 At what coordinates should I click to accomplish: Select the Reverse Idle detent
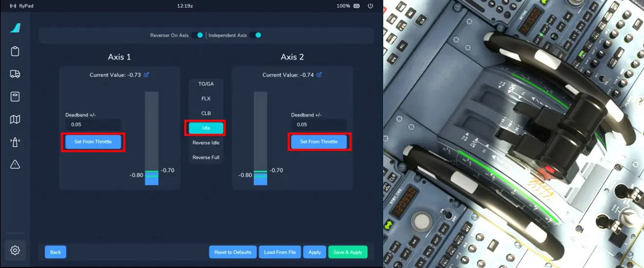[x=206, y=143]
